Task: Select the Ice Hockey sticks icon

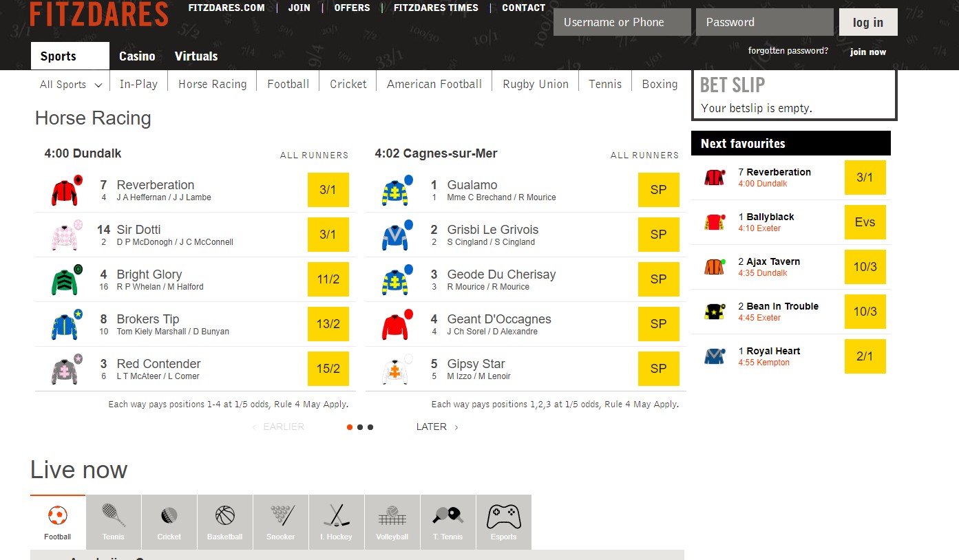Action: coord(337,515)
